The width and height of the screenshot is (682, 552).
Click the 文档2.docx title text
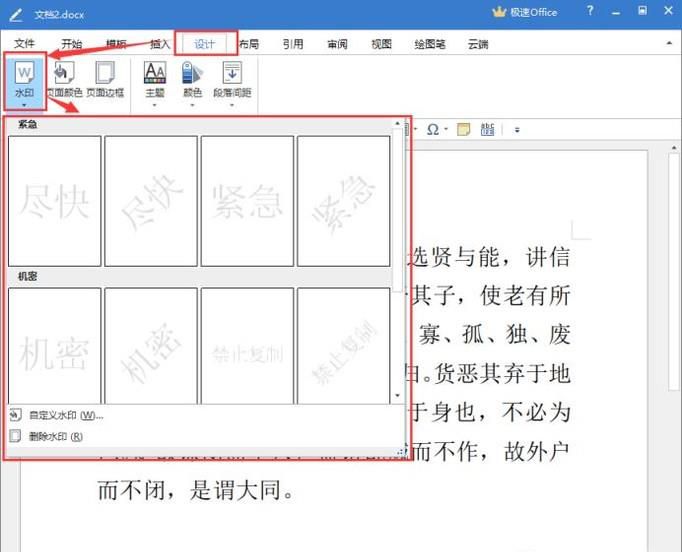59,15
